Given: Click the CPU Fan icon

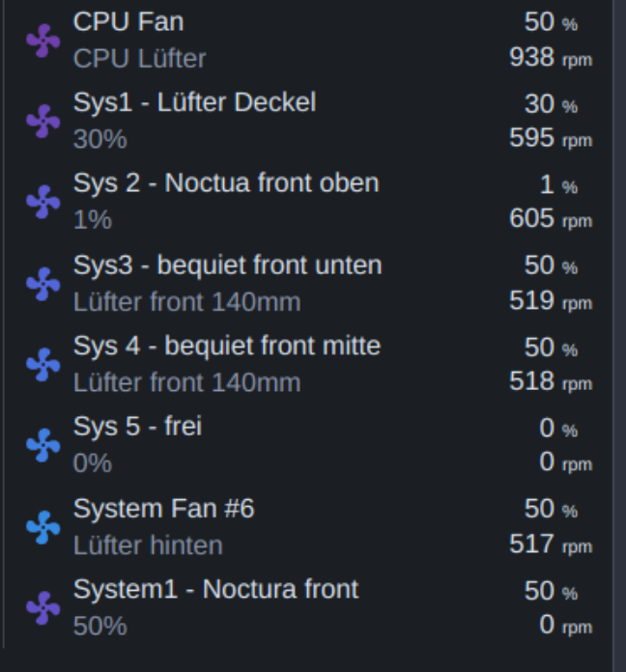Looking at the screenshot, I should click(x=43, y=41).
